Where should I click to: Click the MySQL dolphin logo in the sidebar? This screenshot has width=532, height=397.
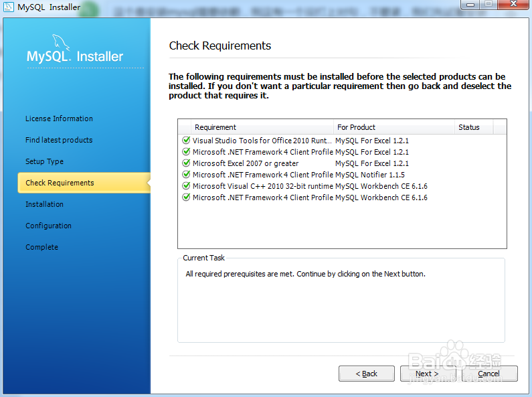pos(61,42)
